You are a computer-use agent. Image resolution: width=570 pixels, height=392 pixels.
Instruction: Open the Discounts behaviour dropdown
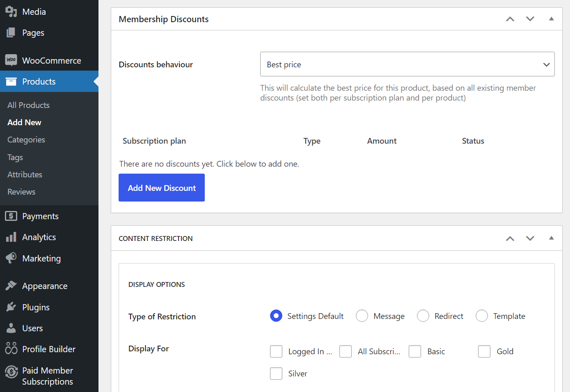pyautogui.click(x=407, y=64)
